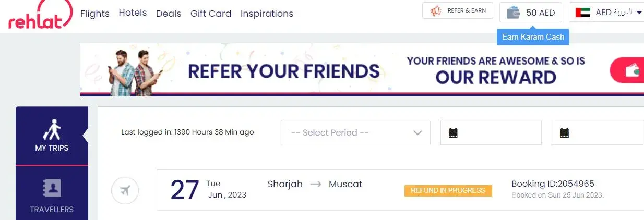The width and height of the screenshot is (644, 220).
Task: Open the wallet icon showing 50 AED
Action: (514, 13)
